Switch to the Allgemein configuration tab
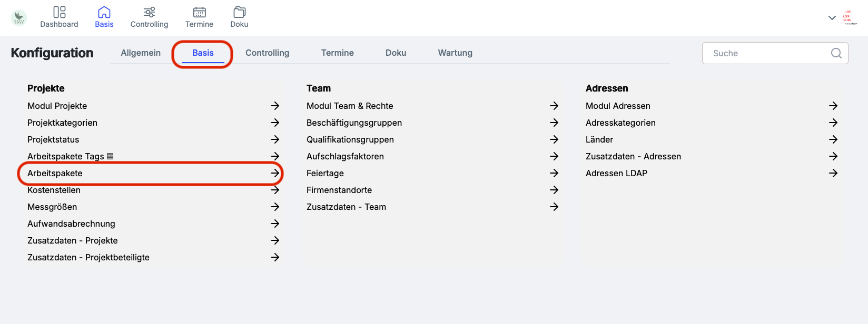The height and width of the screenshot is (324, 868). coord(141,53)
